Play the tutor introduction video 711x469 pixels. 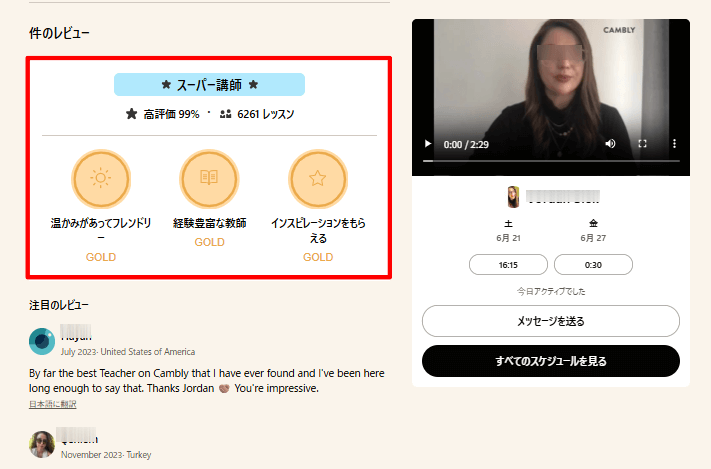click(428, 144)
